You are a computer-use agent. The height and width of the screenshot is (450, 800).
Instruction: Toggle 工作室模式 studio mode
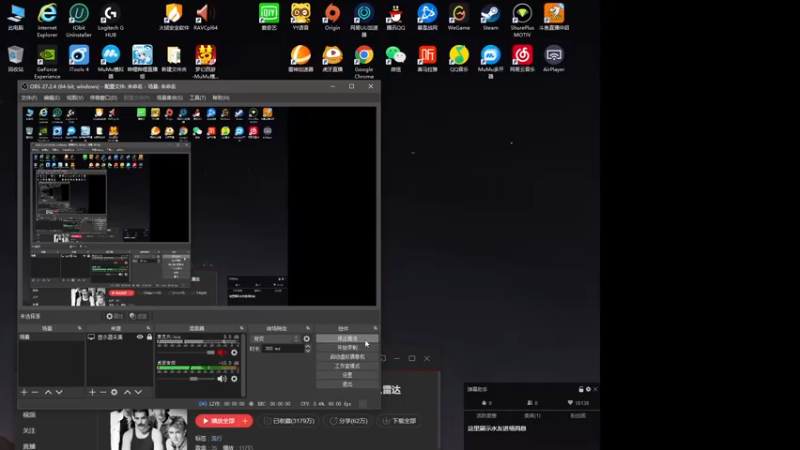347,366
